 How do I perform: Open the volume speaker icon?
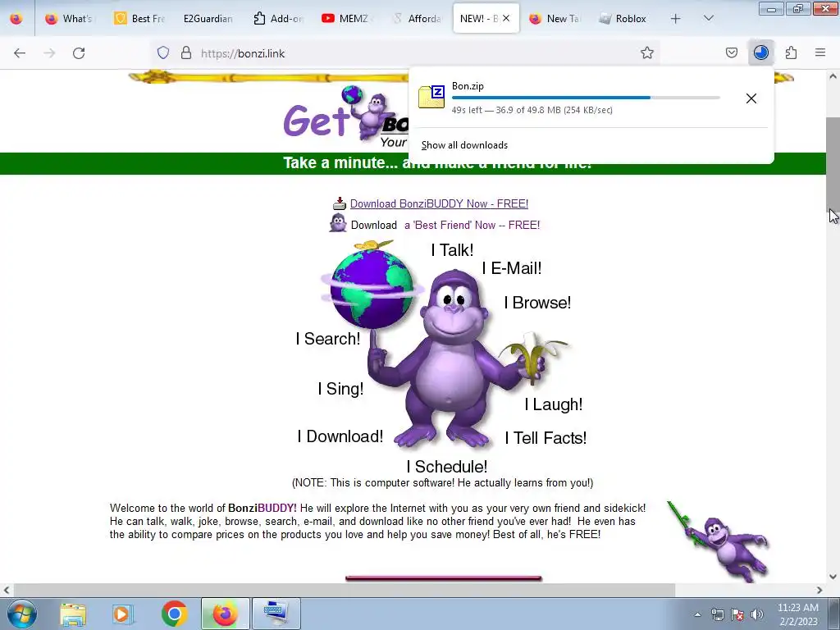(757, 614)
